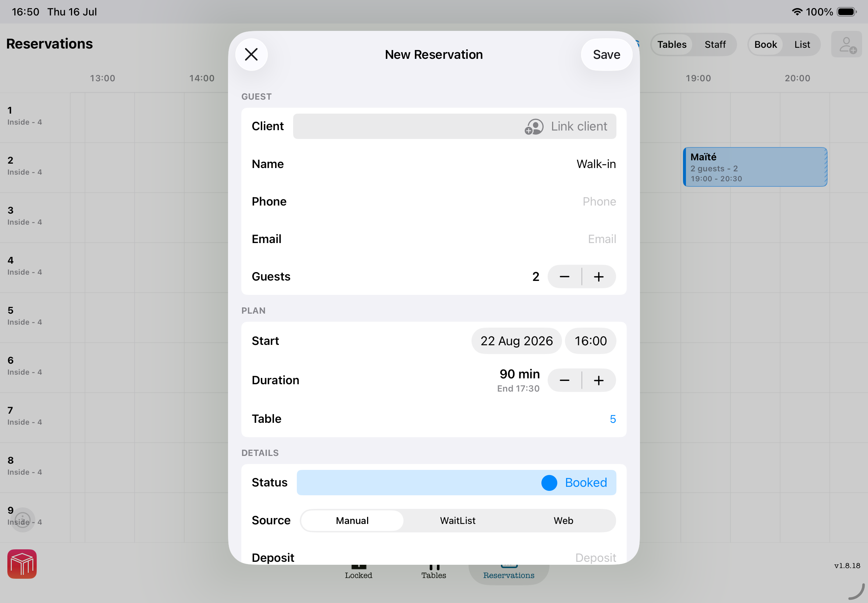Click the link client person icon
The height and width of the screenshot is (603, 868).
[534, 126]
